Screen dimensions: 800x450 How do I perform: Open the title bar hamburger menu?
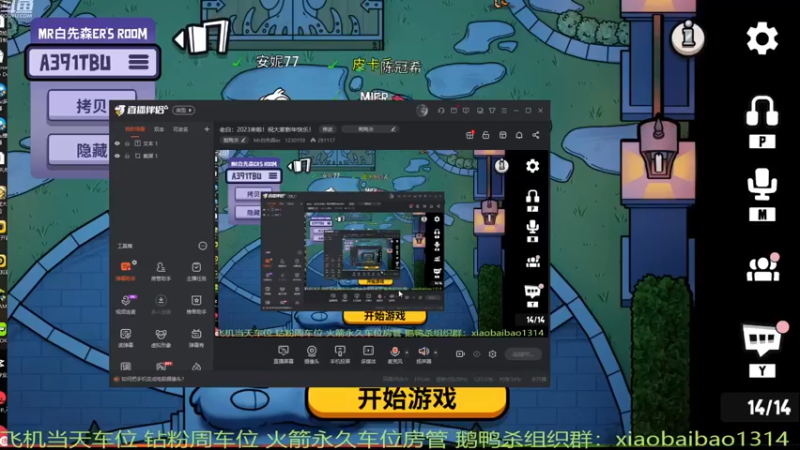(504, 110)
